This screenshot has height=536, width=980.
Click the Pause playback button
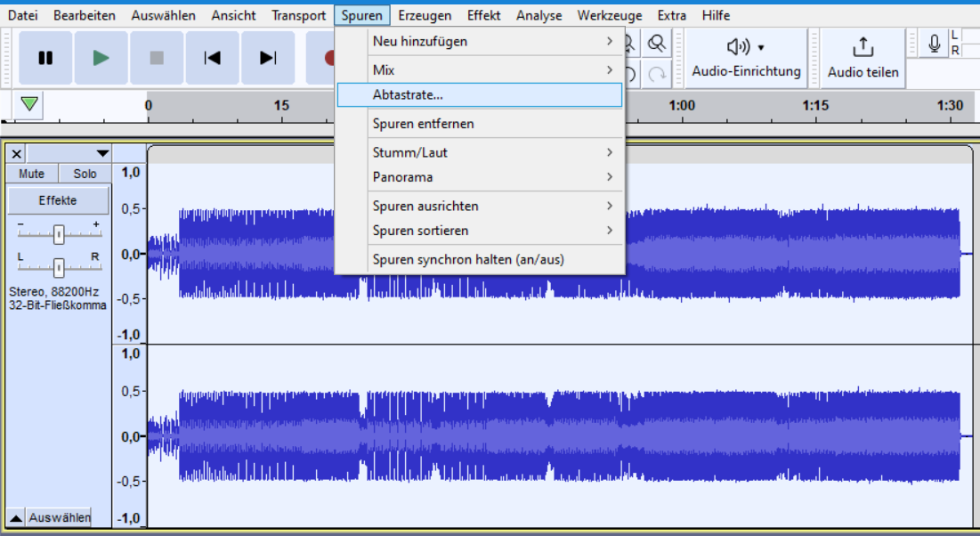(45, 58)
